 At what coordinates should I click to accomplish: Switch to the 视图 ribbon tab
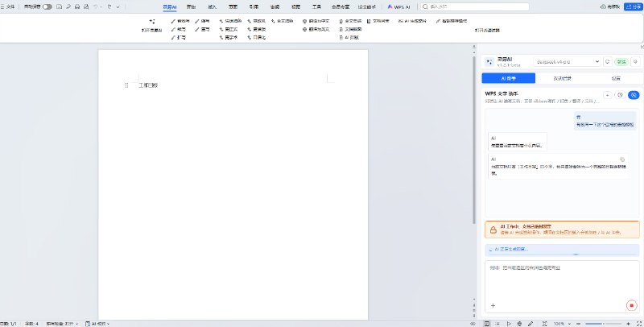(295, 7)
